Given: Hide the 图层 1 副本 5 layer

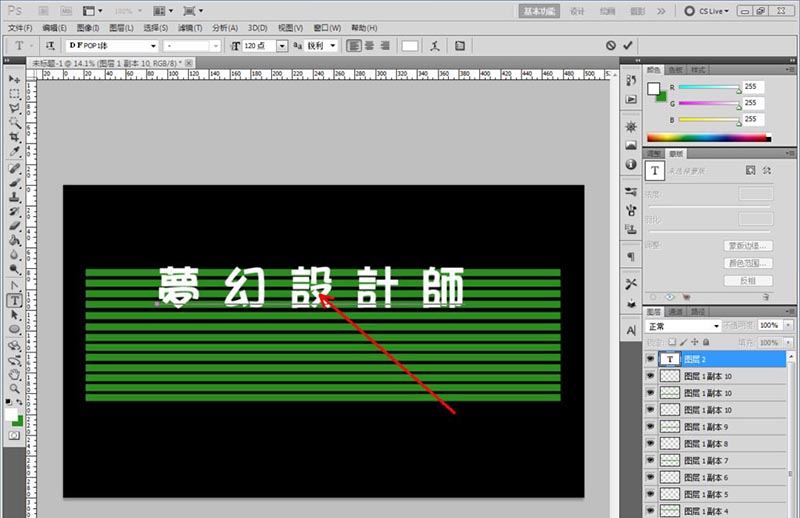Looking at the screenshot, I should (651, 494).
